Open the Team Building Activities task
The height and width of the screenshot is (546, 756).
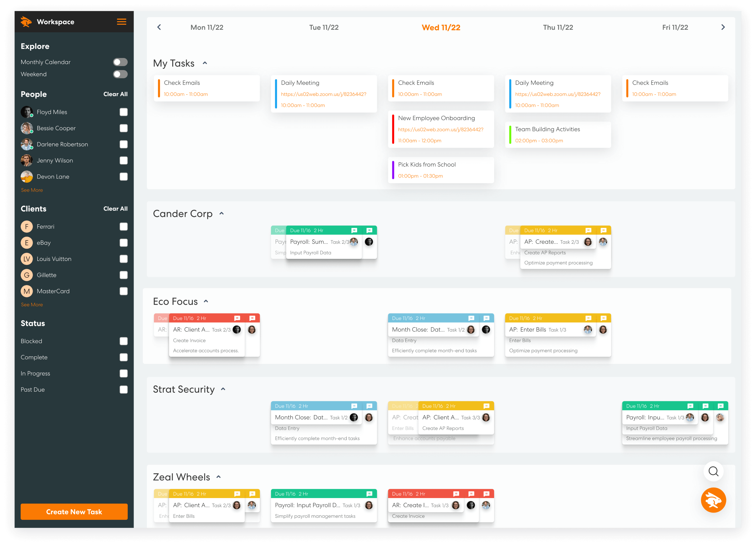(x=558, y=135)
